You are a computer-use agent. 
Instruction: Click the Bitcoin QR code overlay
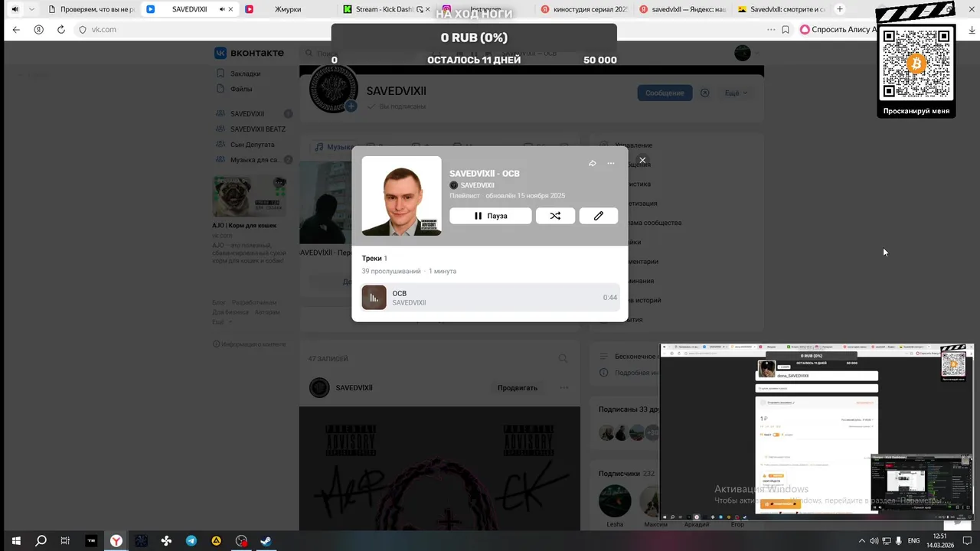916,64
